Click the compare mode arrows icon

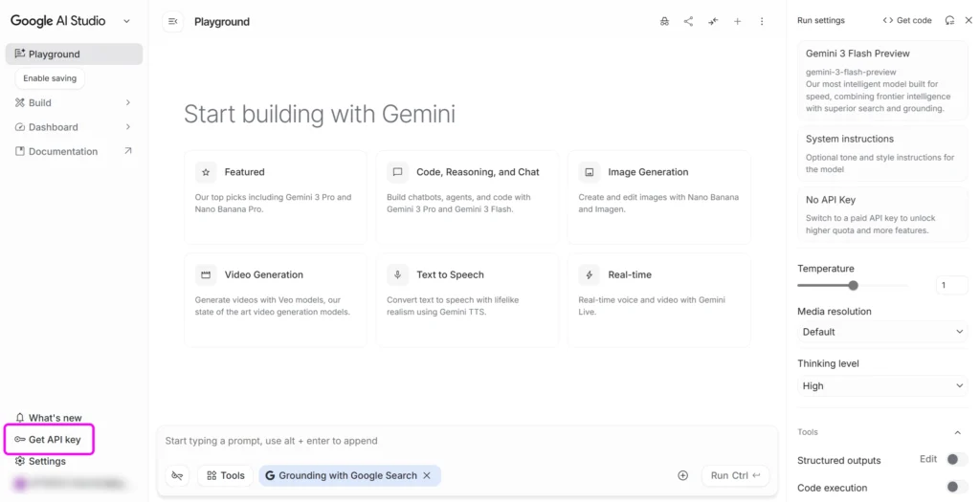713,21
